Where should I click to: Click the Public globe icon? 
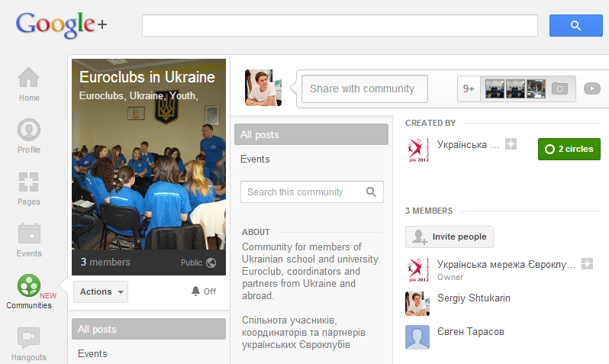(211, 263)
